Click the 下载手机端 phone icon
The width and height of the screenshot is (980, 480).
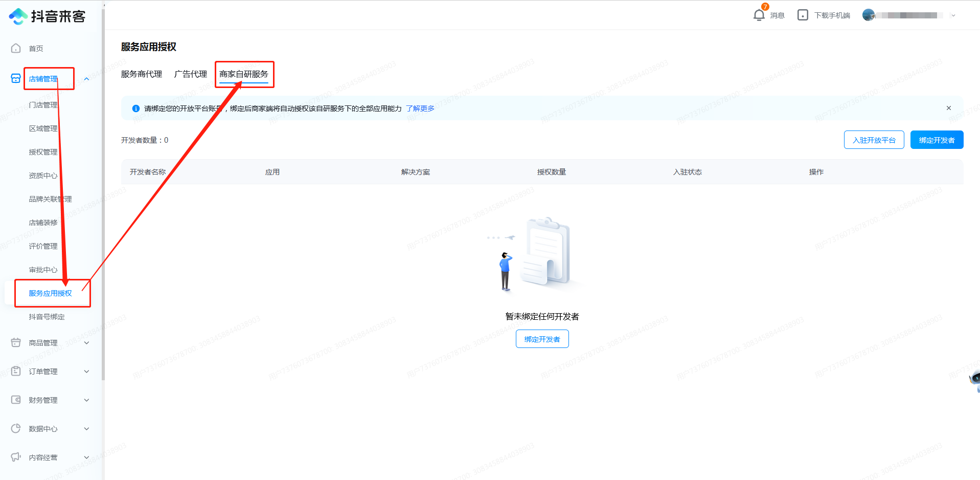(803, 15)
